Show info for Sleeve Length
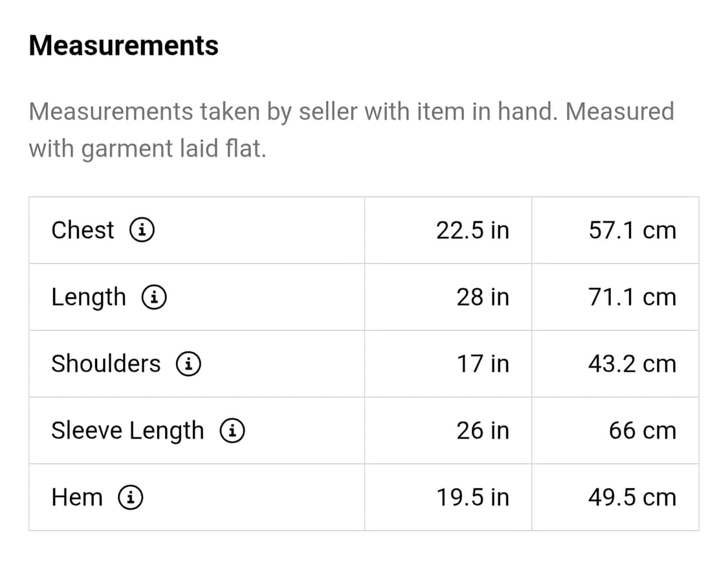Image resolution: width=728 pixels, height=563 pixels. coord(232,430)
